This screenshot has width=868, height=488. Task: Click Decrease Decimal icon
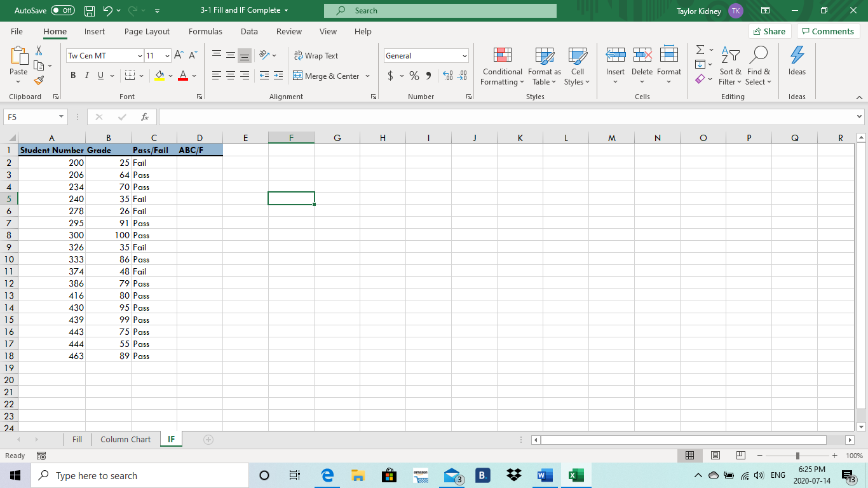pos(462,76)
